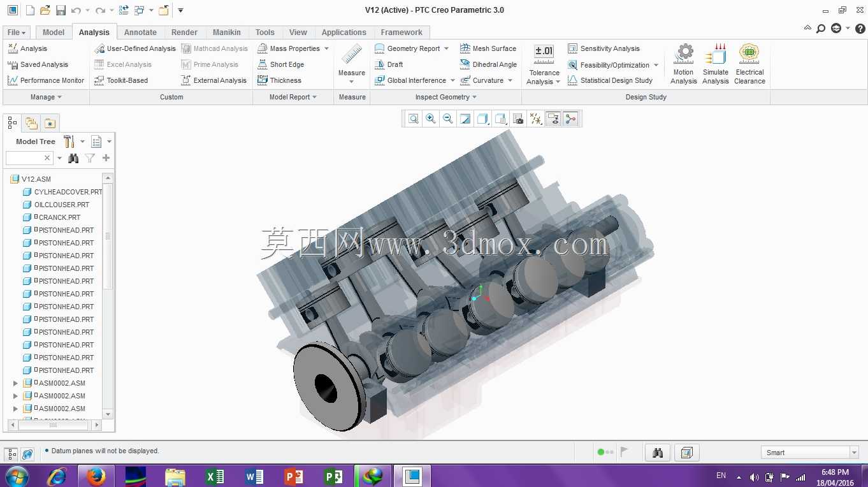Open Firefox from the taskbar
Viewport: 868px width, 487px height.
click(96, 476)
